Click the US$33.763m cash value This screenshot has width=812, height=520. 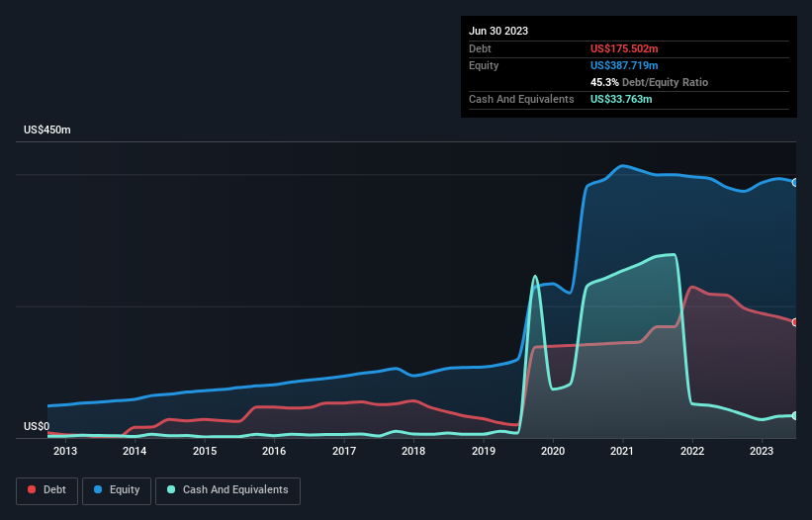pyautogui.click(x=621, y=99)
